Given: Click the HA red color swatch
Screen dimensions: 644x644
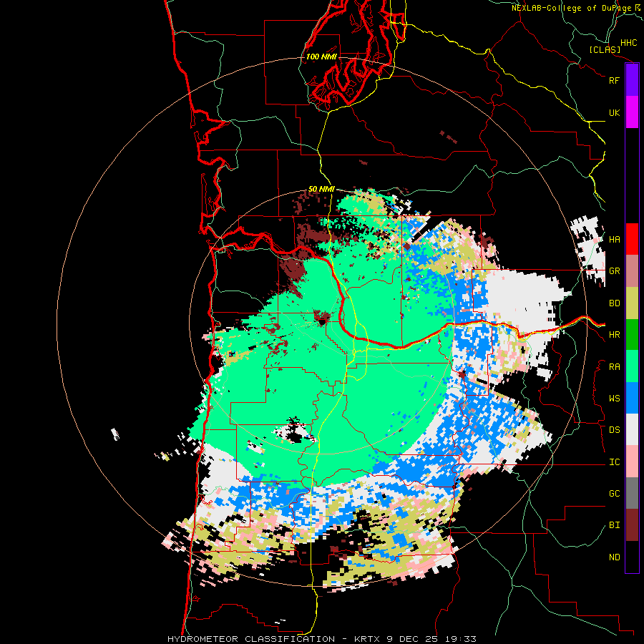Looking at the screenshot, I should (x=632, y=239).
